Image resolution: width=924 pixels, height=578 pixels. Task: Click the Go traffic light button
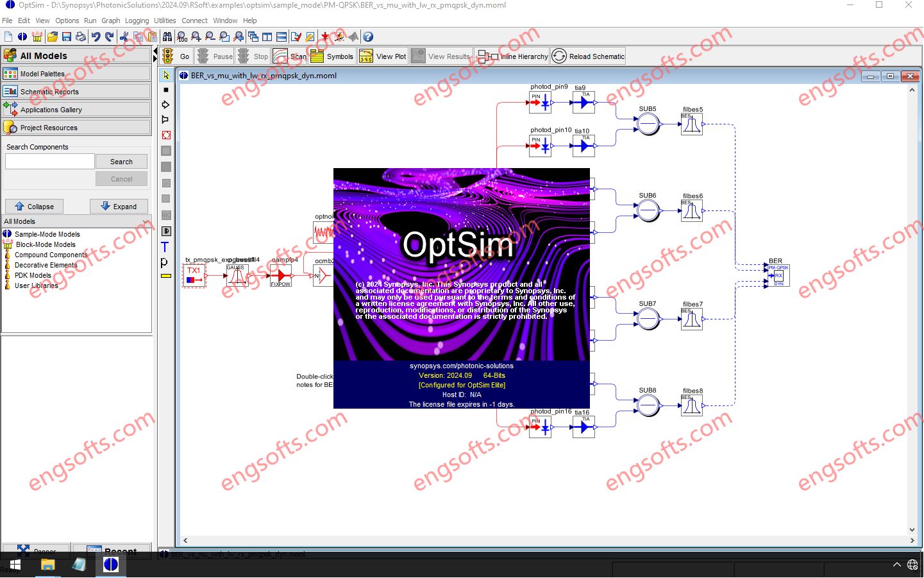[176, 56]
